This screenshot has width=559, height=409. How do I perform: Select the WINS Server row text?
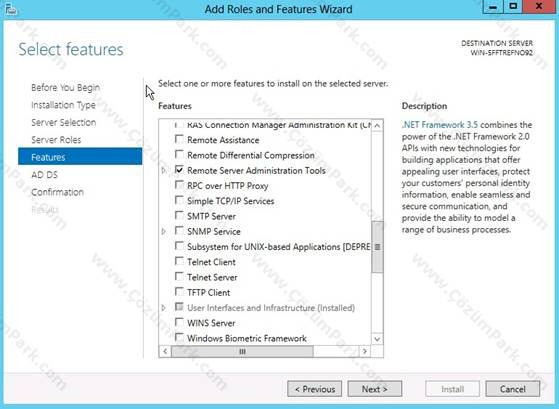(211, 323)
